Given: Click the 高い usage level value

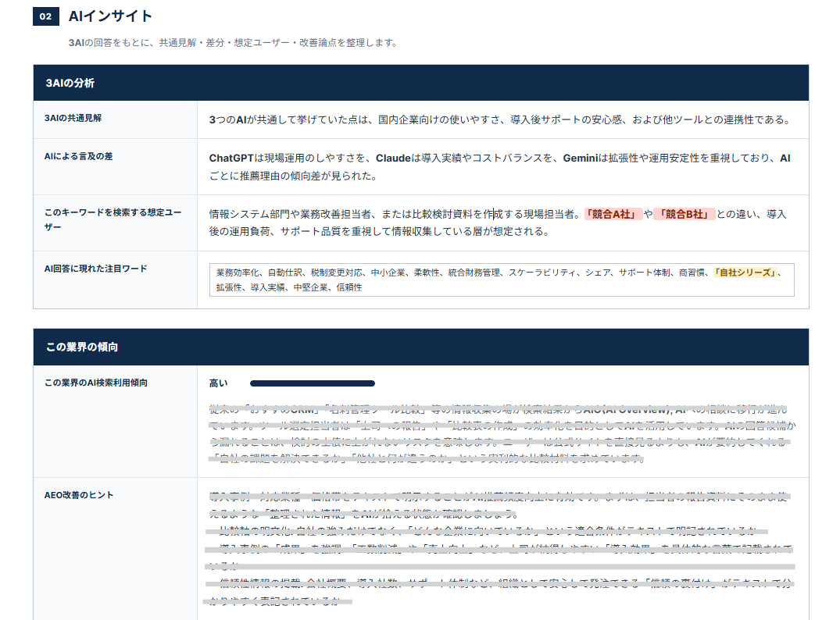Looking at the screenshot, I should [x=218, y=383].
